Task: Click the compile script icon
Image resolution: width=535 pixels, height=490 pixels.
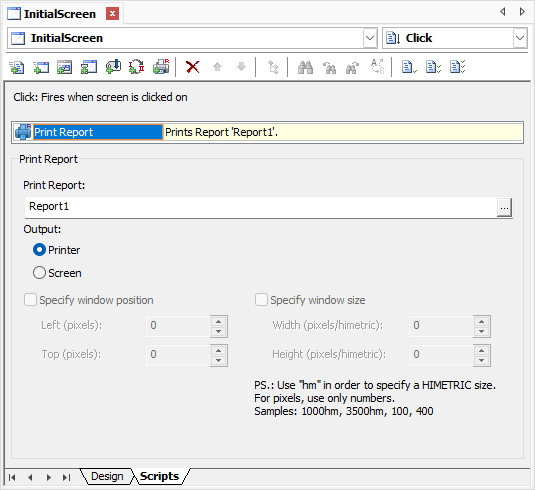Action: (x=409, y=67)
